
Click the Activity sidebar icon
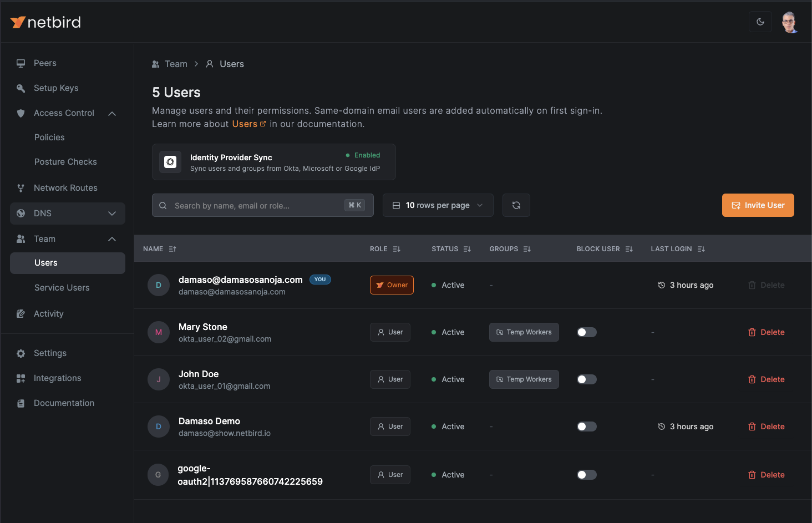click(21, 313)
